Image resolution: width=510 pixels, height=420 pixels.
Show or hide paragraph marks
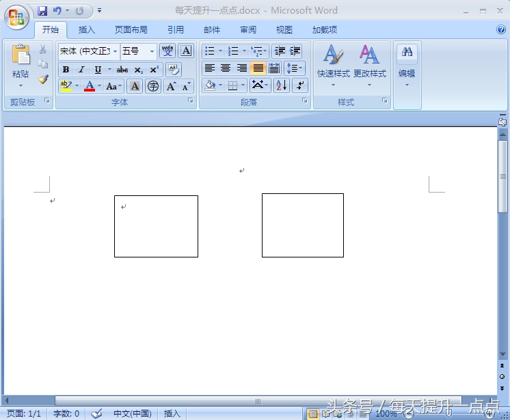click(300, 85)
